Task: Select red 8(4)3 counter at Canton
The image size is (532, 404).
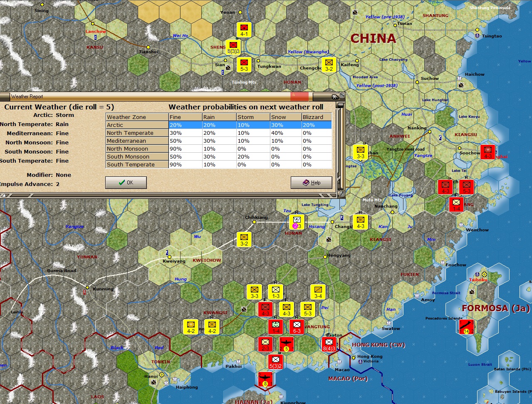Action: click(x=329, y=345)
